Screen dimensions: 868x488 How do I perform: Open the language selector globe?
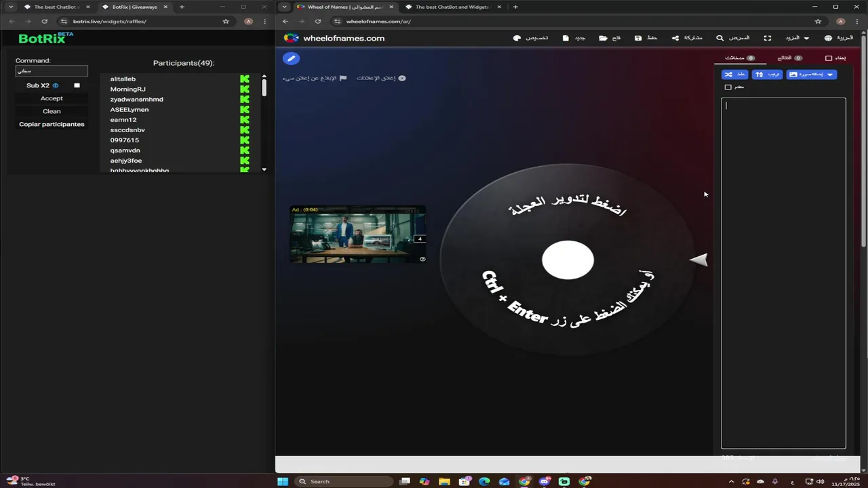point(839,38)
